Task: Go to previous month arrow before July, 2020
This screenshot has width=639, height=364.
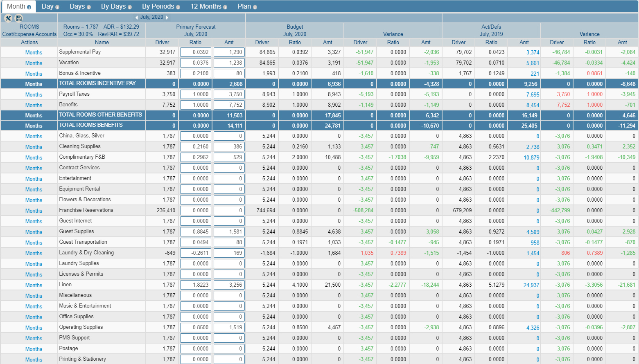Action: [x=137, y=18]
